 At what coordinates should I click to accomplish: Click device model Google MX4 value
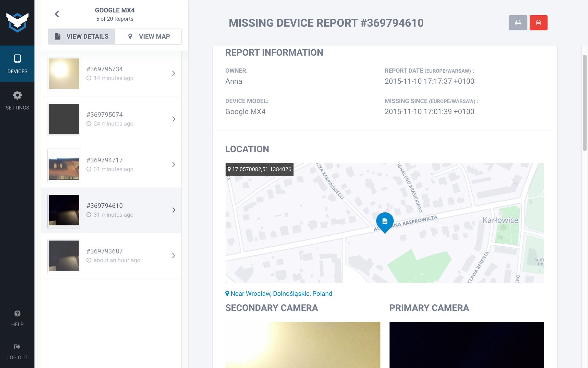pyautogui.click(x=245, y=112)
